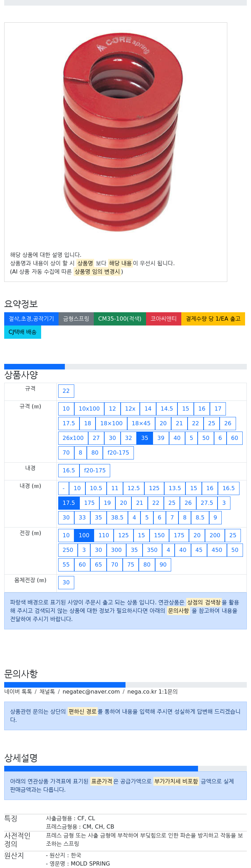
Task: Open the 금형스프링 gray tag
Action: tap(76, 319)
